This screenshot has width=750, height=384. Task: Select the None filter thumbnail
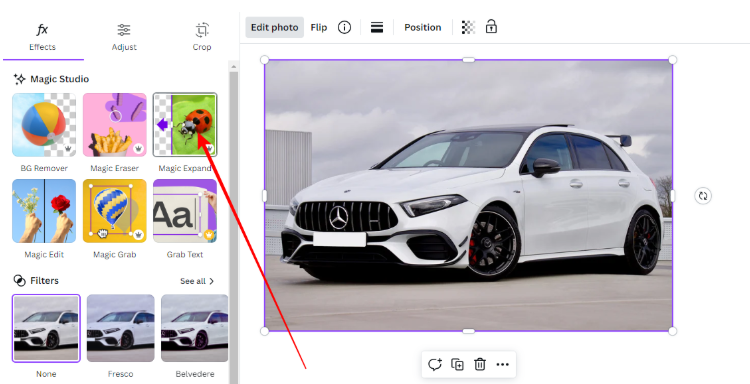point(46,329)
